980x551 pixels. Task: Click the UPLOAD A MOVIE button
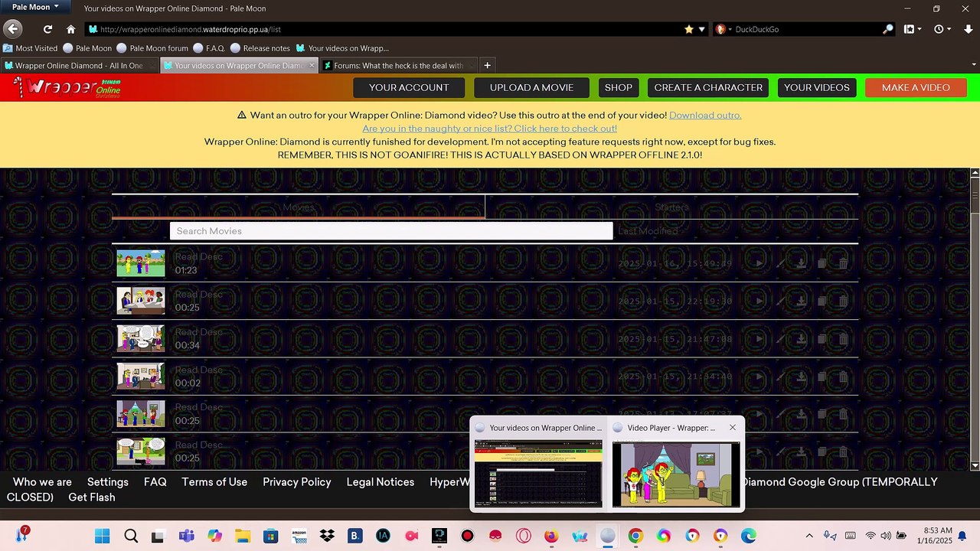(531, 87)
